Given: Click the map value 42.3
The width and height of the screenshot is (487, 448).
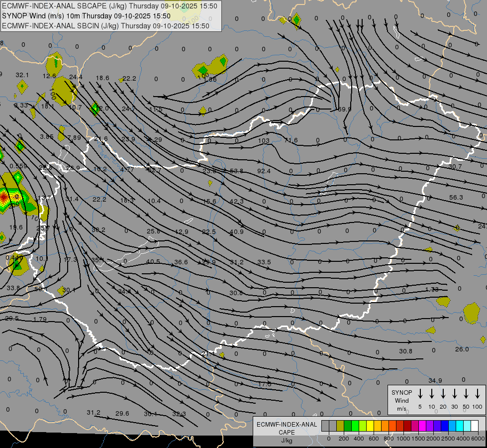Looking at the screenshot, I should click(237, 202).
